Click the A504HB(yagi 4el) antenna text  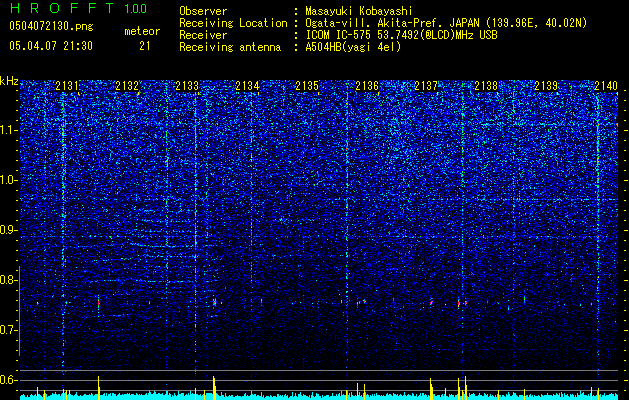[x=353, y=47]
